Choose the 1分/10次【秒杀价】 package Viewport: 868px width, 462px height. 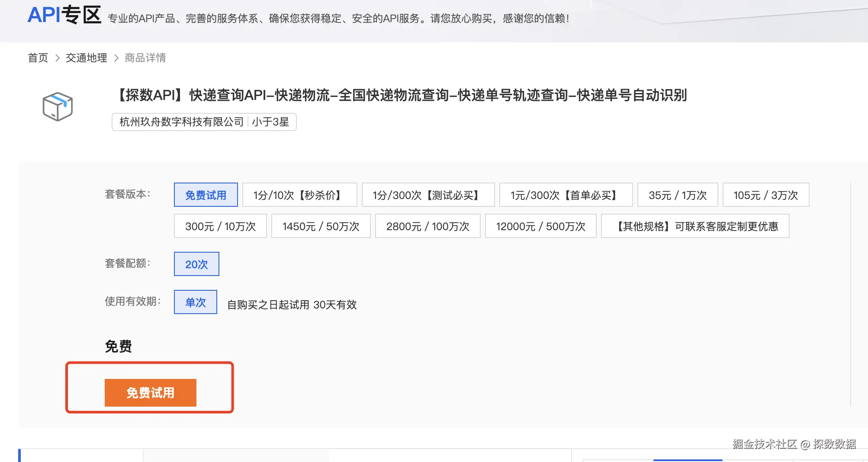[299, 195]
